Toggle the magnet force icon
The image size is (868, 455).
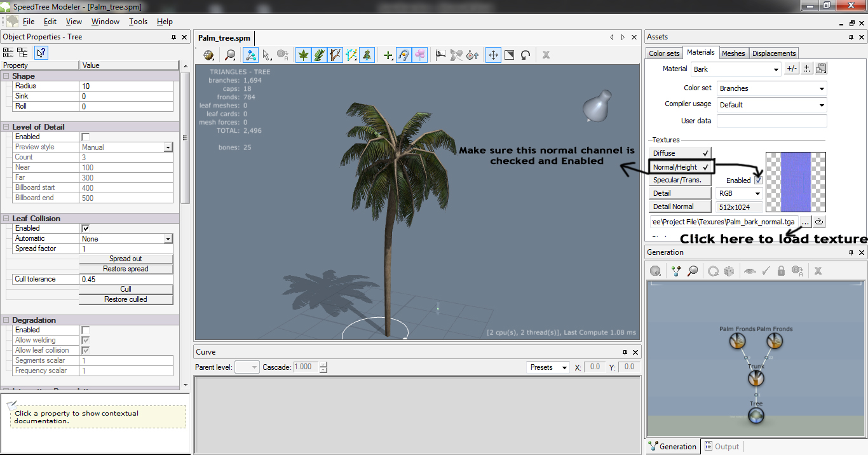click(x=403, y=55)
